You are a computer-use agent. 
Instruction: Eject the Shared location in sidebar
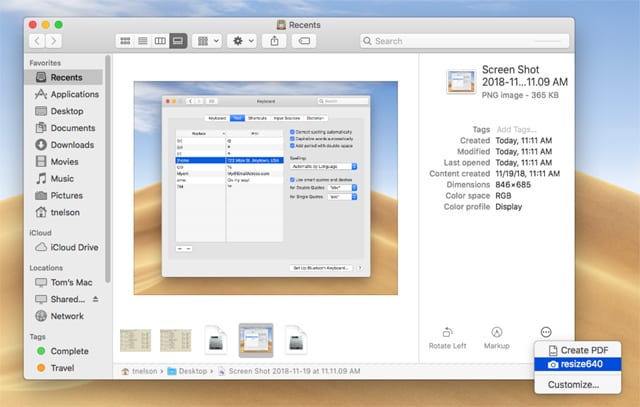click(x=96, y=299)
